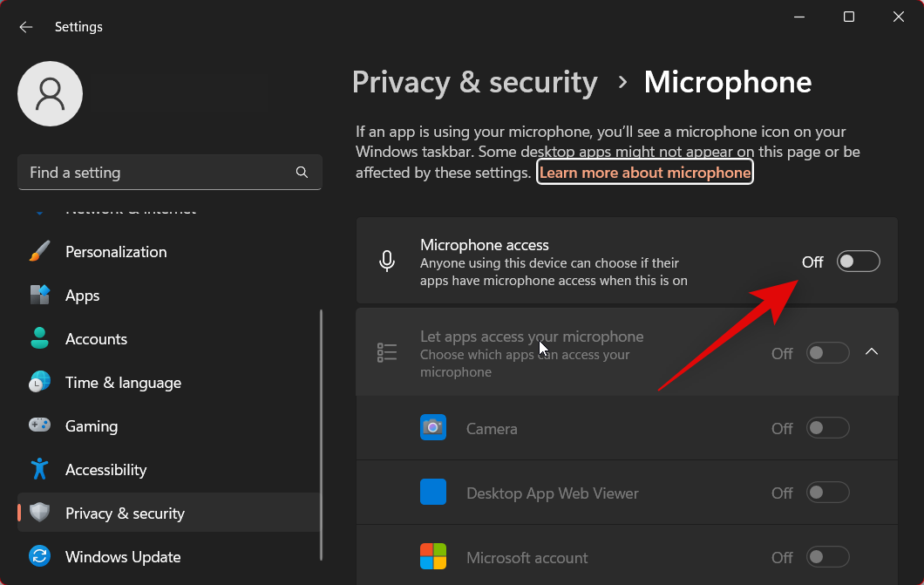Enable microphone toggle for Camera app

pos(827,428)
